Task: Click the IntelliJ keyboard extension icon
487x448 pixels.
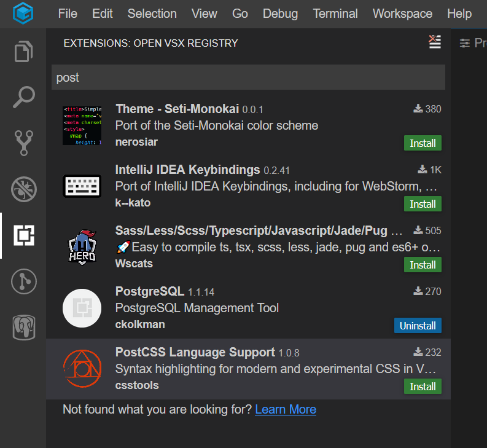Action: coord(82,186)
